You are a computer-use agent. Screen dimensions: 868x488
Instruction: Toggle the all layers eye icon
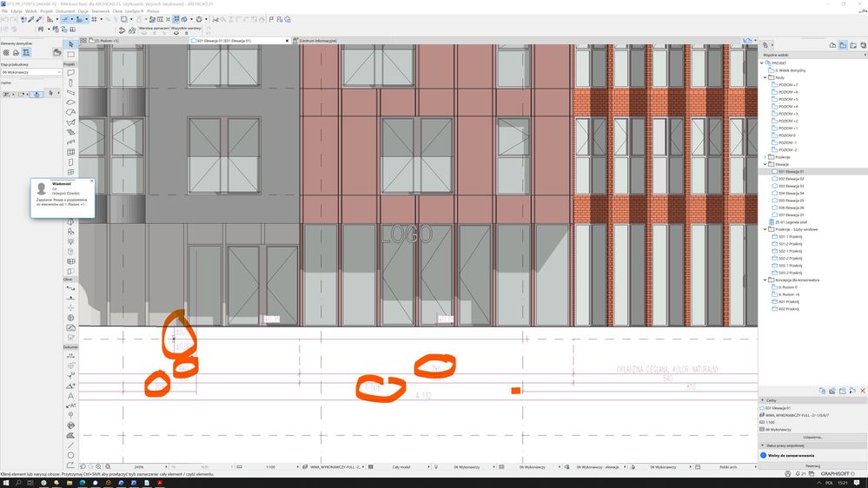click(x=176, y=33)
